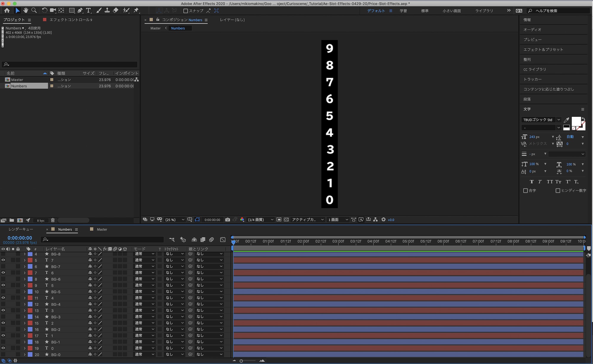Image resolution: width=593 pixels, height=364 pixels.
Task: Toggle the 合字 ligatures checkbox
Action: 525,191
